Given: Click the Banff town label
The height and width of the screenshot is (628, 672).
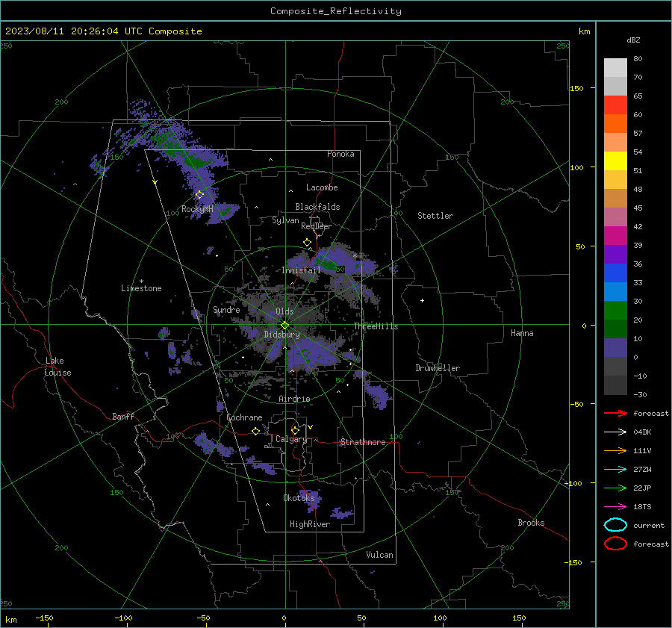Looking at the screenshot, I should (123, 417).
